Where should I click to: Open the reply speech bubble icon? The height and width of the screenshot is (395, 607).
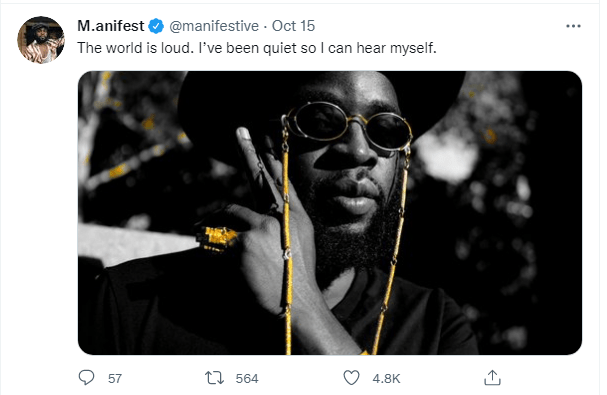pyautogui.click(x=86, y=378)
